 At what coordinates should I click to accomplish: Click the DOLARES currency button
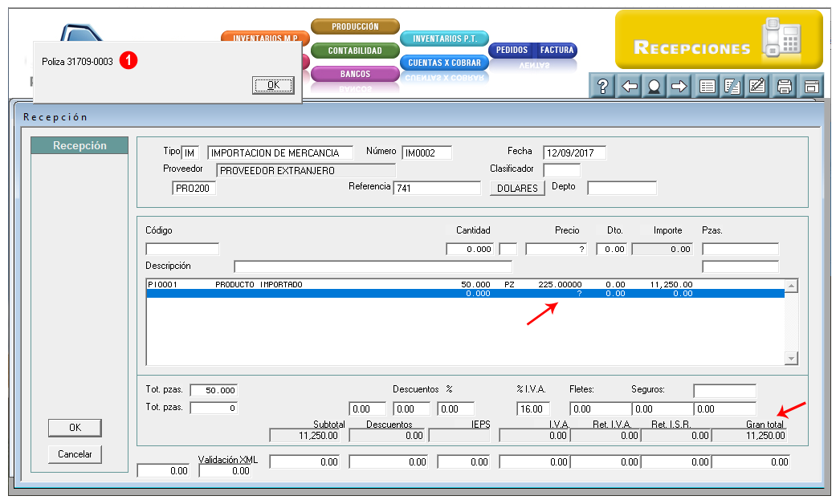tap(517, 188)
